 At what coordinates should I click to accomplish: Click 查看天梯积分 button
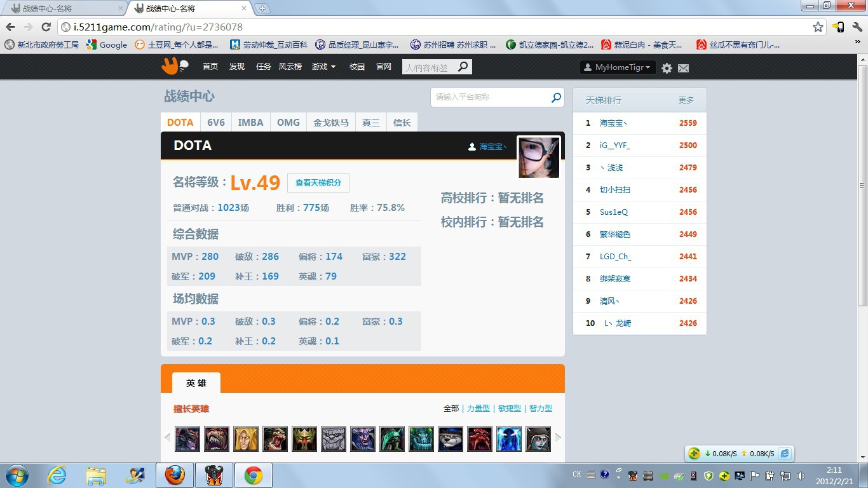click(x=318, y=183)
